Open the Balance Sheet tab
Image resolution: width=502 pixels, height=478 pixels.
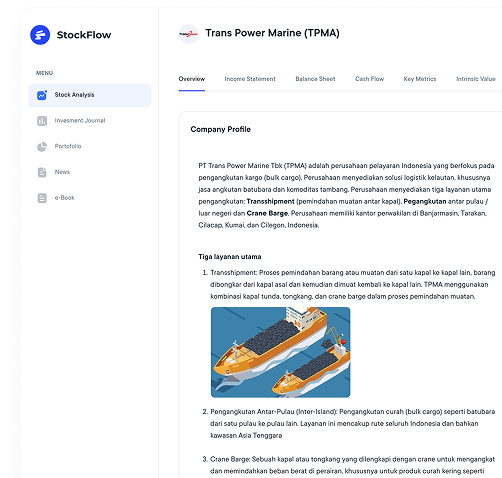coord(315,79)
